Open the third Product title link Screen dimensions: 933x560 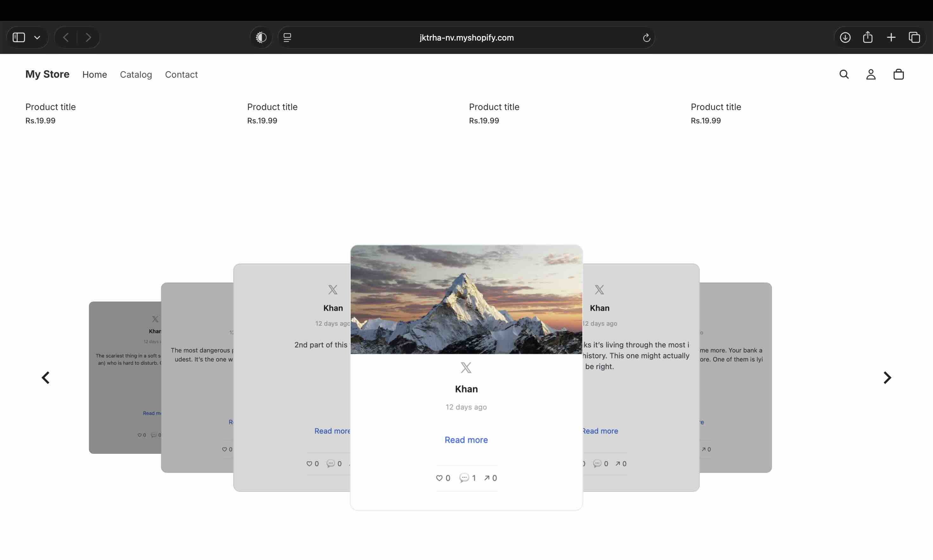(x=494, y=107)
